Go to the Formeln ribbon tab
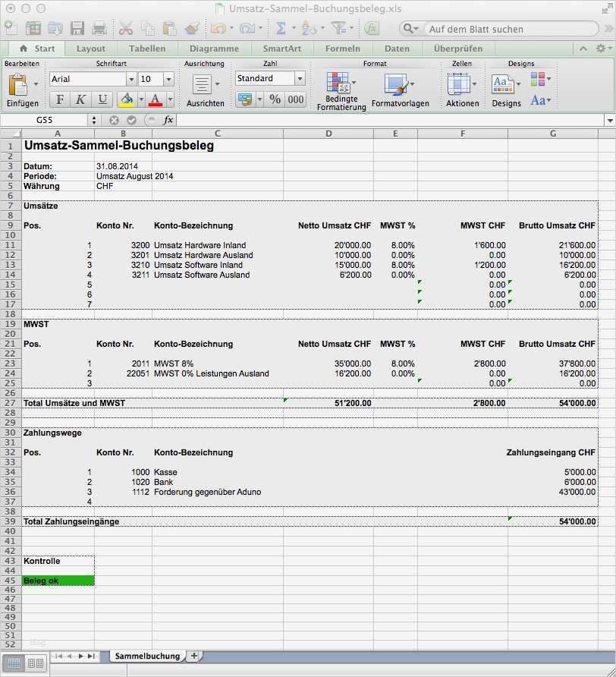 (342, 49)
